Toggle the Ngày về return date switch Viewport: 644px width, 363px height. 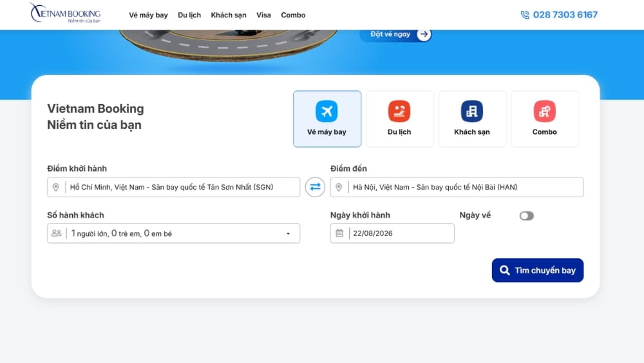pyautogui.click(x=527, y=216)
